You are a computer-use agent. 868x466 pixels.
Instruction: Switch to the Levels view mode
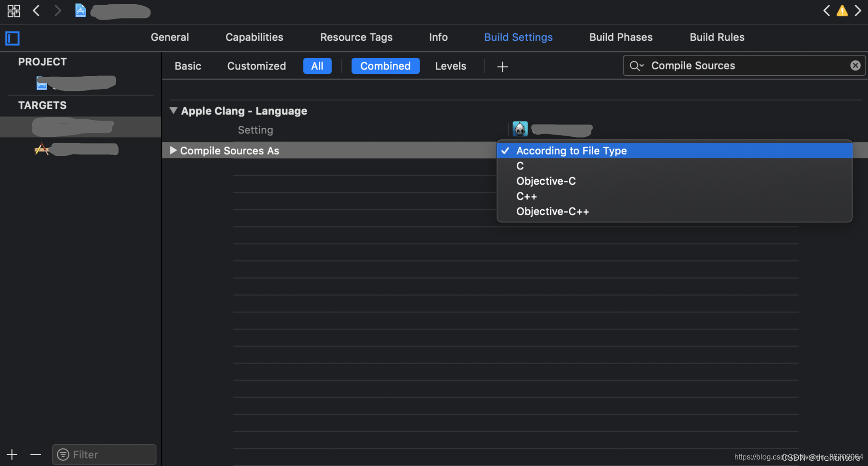tap(450, 66)
